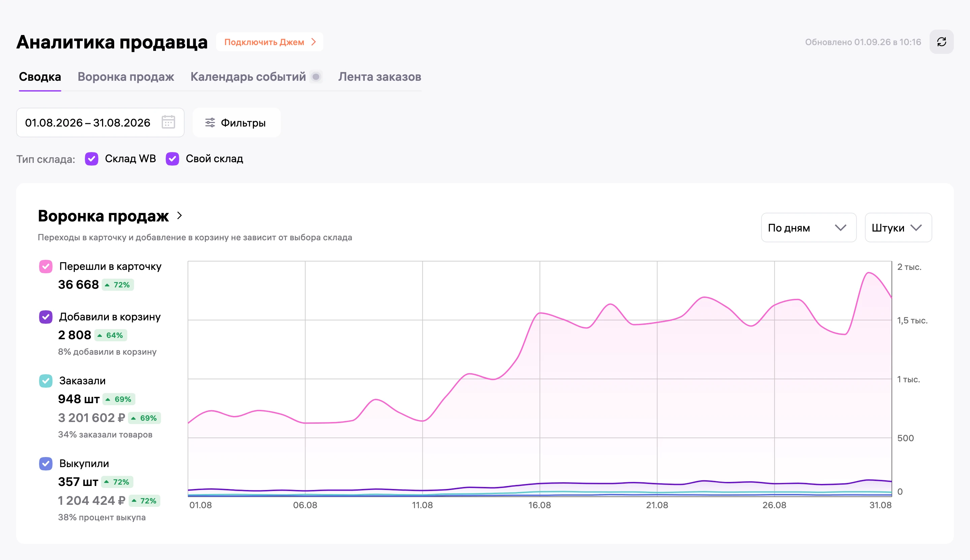Click the refresh data icon

click(941, 42)
